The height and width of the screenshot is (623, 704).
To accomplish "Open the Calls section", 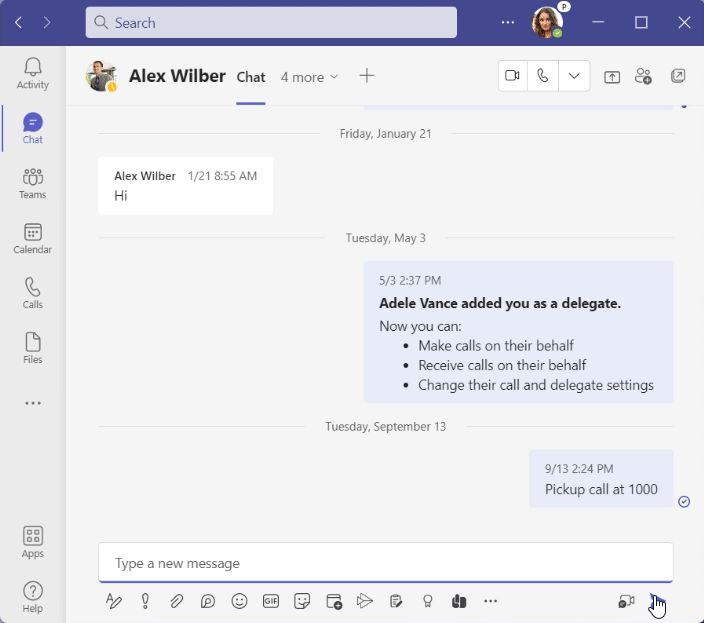I will 33,293.
